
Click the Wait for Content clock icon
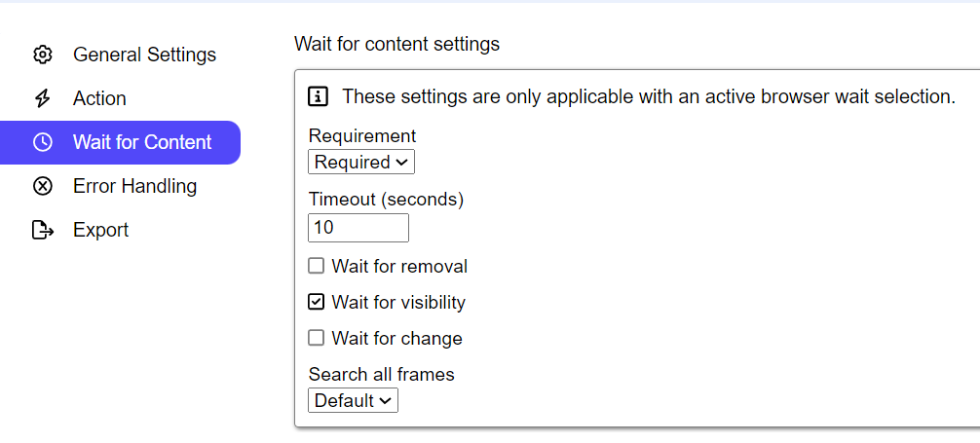tap(42, 142)
